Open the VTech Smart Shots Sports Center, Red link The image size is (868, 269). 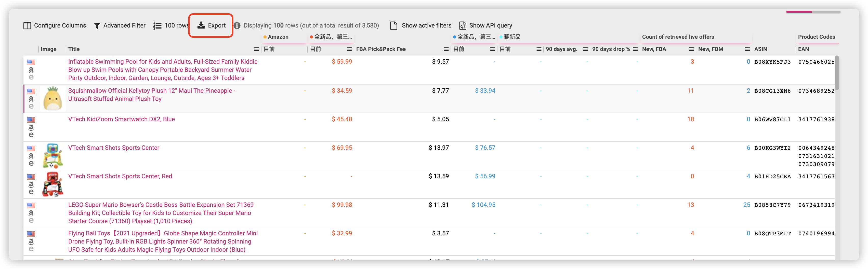point(120,177)
